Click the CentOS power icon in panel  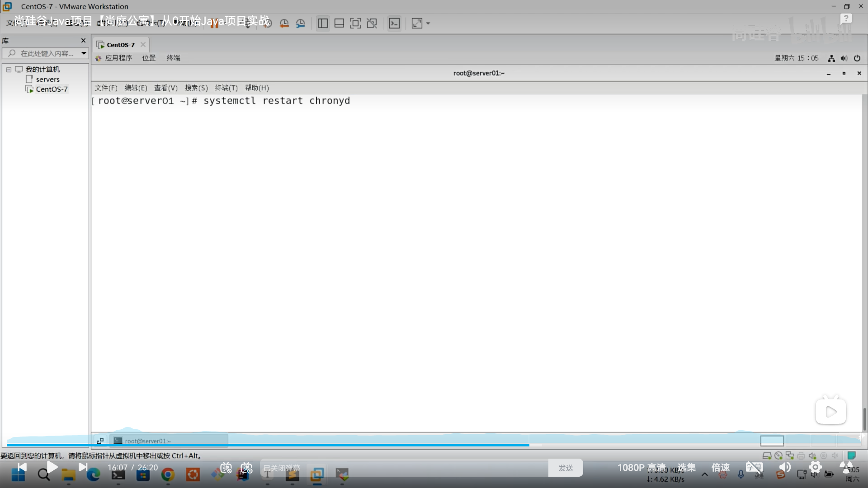(857, 58)
